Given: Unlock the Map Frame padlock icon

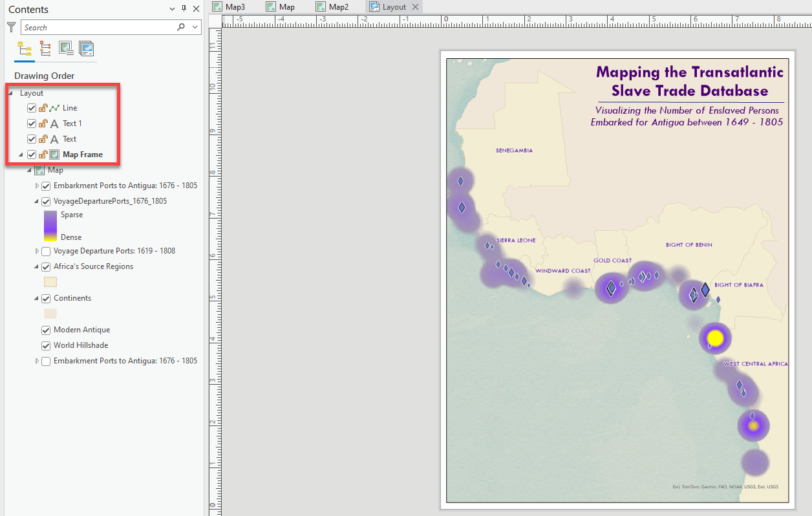Looking at the screenshot, I should click(43, 155).
